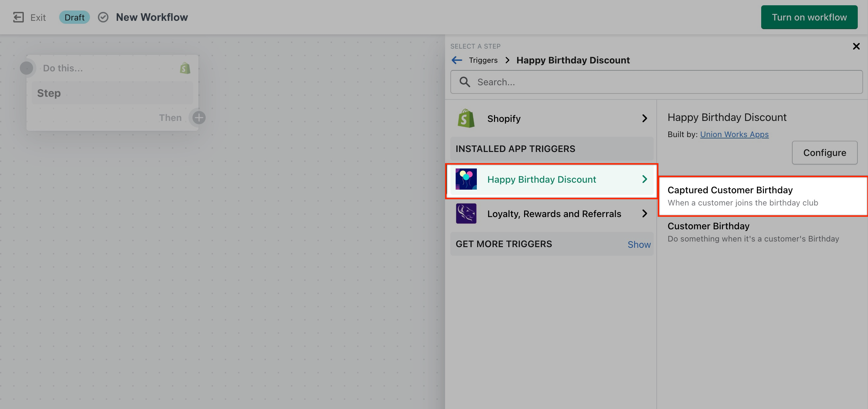Click the Happy Birthday Discount breadcrumb title
This screenshot has width=868, height=409.
point(573,60)
